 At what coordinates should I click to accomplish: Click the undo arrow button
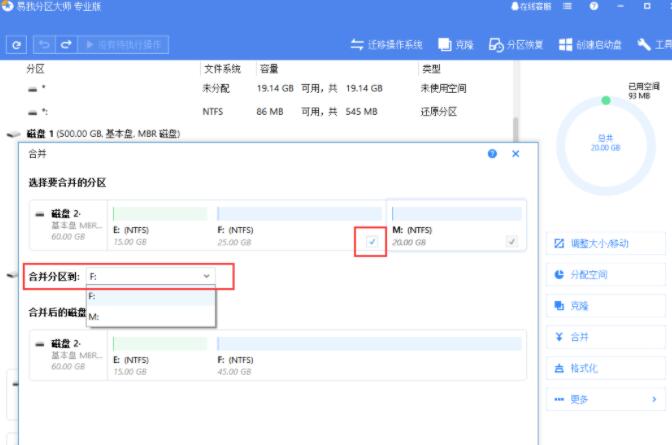point(44,45)
